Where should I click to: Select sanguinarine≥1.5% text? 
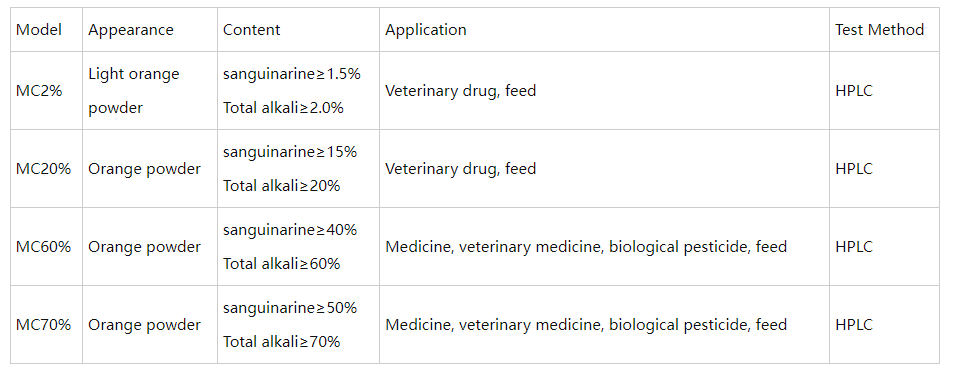point(291,74)
